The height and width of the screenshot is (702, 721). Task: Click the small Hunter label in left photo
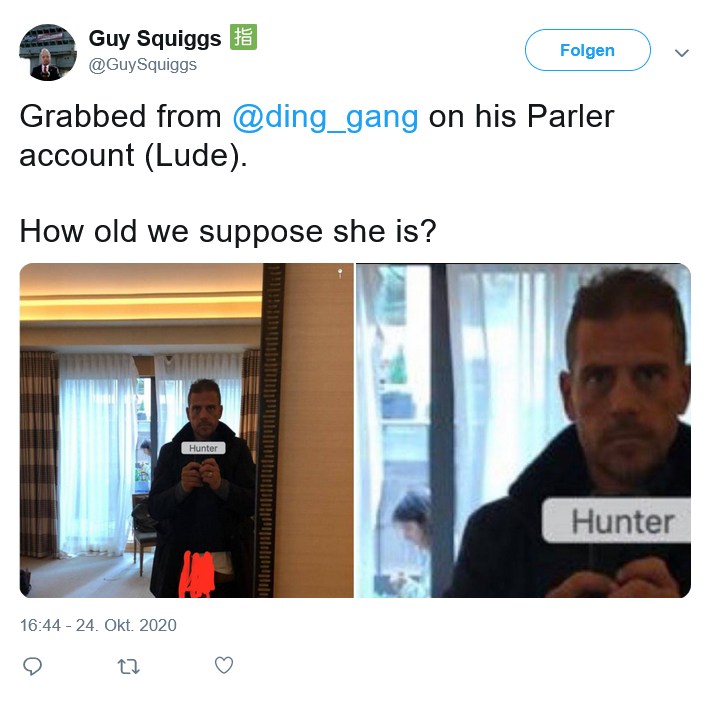tap(203, 448)
